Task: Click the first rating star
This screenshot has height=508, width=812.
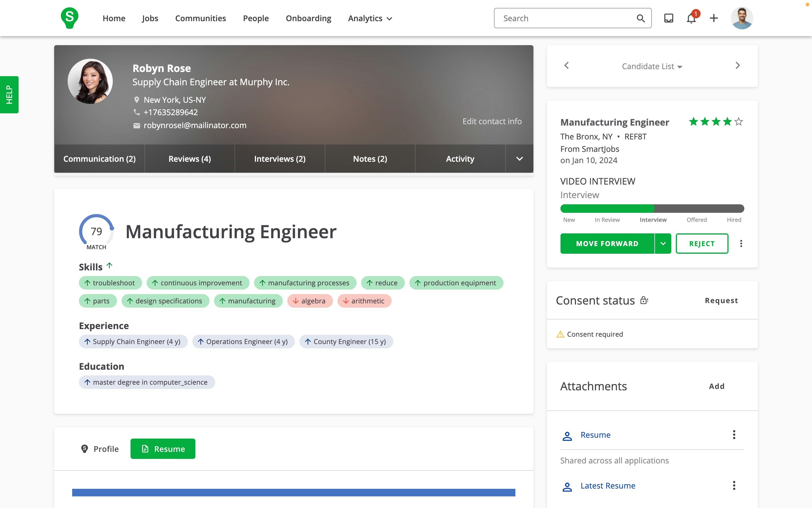Action: [x=693, y=122]
